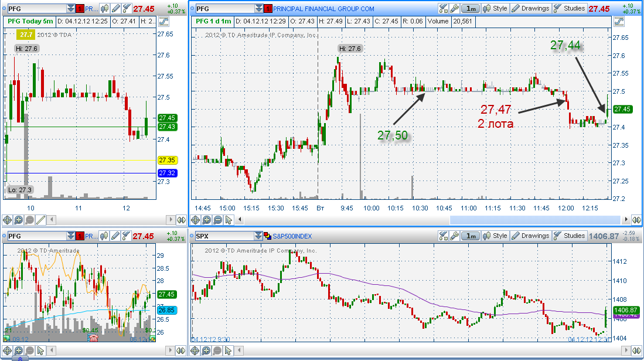Click scroll right arrow under main PFG chart
This screenshot has width=644, height=361.
click(x=626, y=220)
